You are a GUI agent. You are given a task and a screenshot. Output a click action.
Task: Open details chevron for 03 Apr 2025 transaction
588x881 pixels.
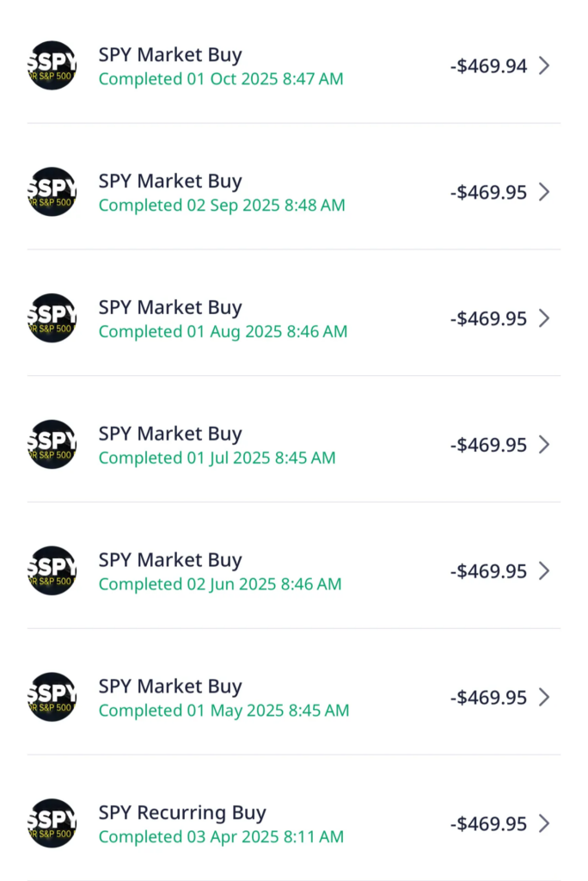pos(543,824)
